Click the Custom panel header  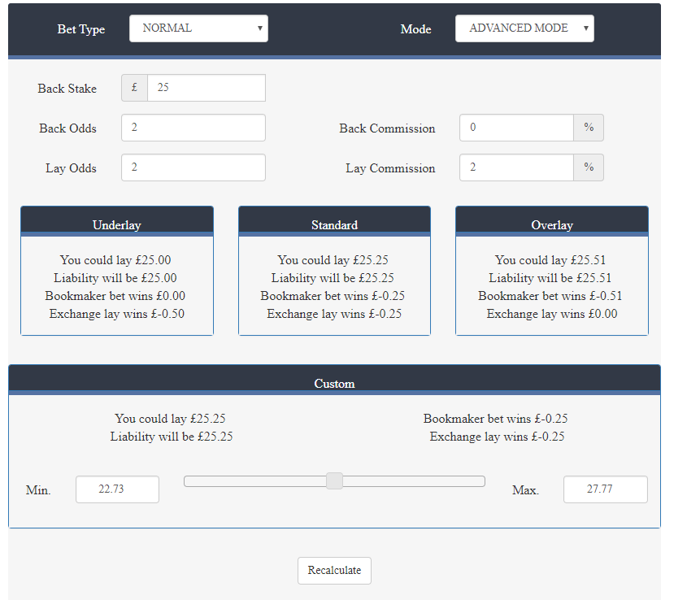(x=334, y=380)
